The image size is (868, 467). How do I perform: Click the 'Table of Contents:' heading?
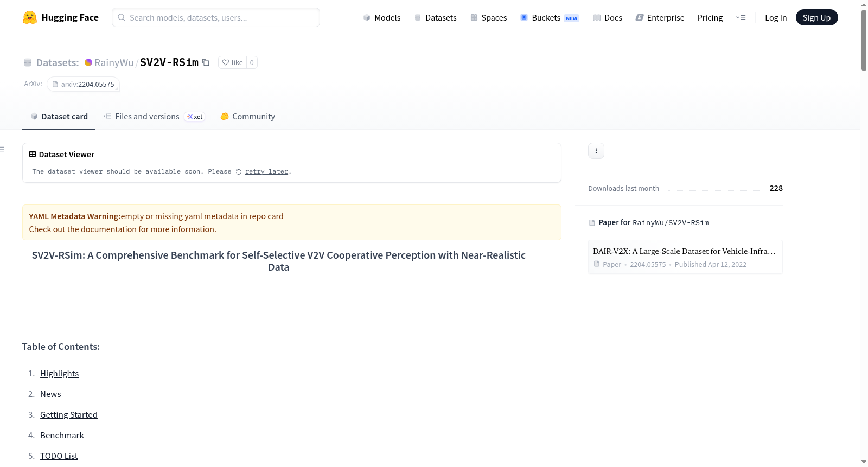pyautogui.click(x=61, y=347)
